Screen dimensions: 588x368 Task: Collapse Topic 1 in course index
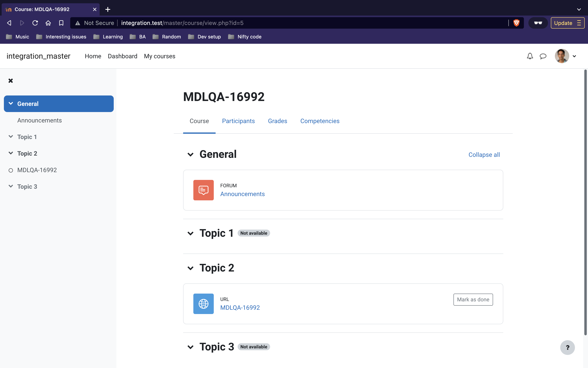tap(11, 137)
